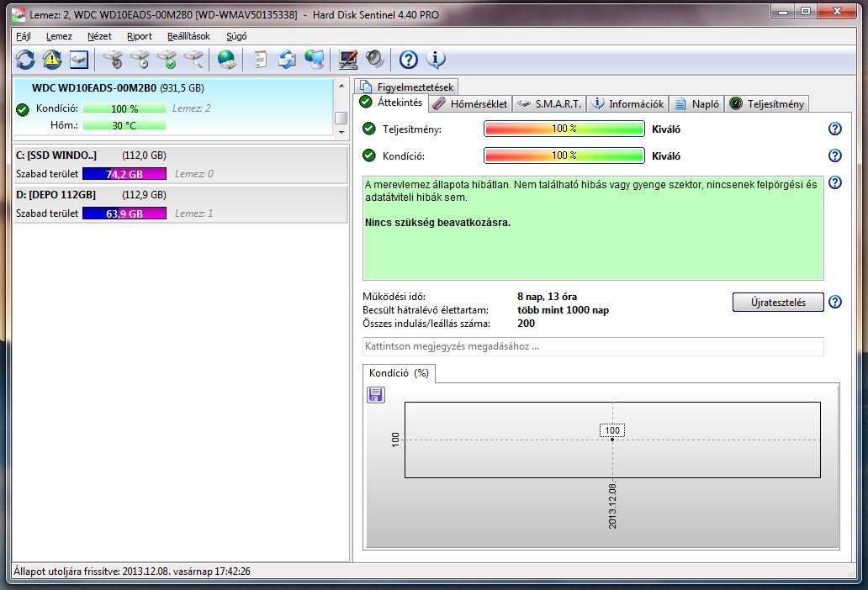Click the start/stop count value 200
868x590 pixels.
pyautogui.click(x=526, y=324)
